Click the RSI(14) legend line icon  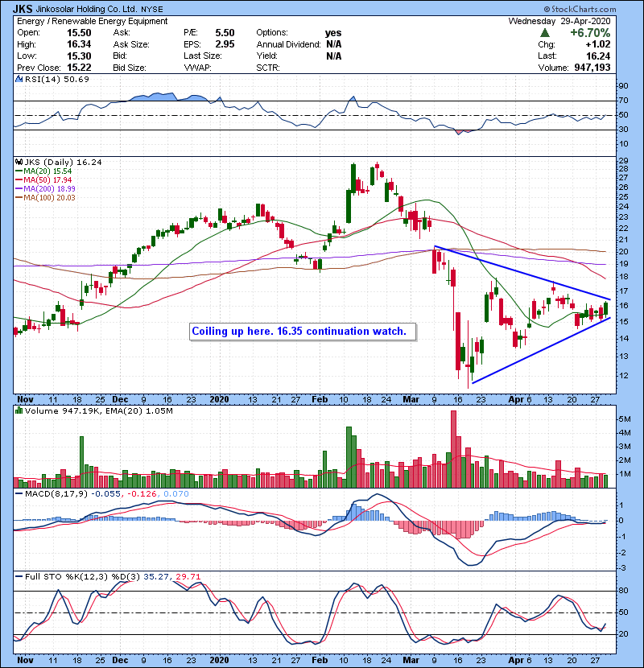18,80
